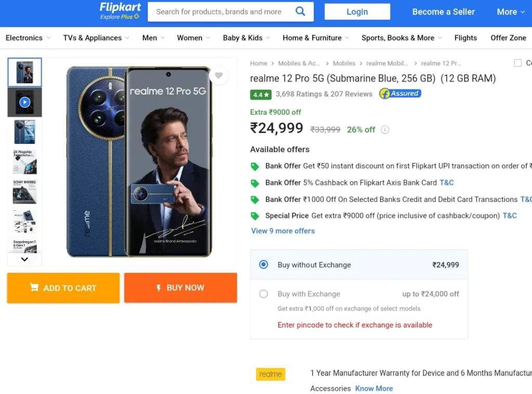The image size is (532, 394).
Task: Open the Flipkart Assured badge
Action: (401, 93)
